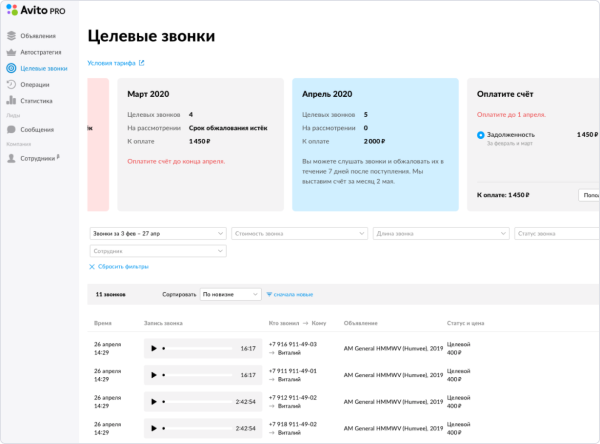Open Операции history icon in sidebar
The height and width of the screenshot is (444, 600).
click(11, 85)
